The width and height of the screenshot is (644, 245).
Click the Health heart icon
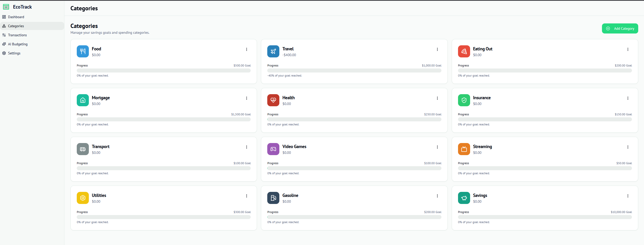pos(273,100)
